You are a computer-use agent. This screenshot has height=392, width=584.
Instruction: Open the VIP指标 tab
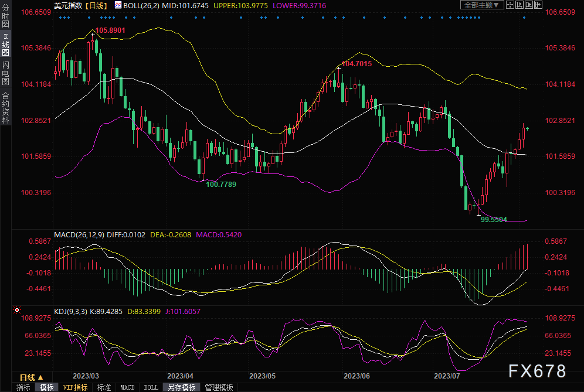coord(75,387)
